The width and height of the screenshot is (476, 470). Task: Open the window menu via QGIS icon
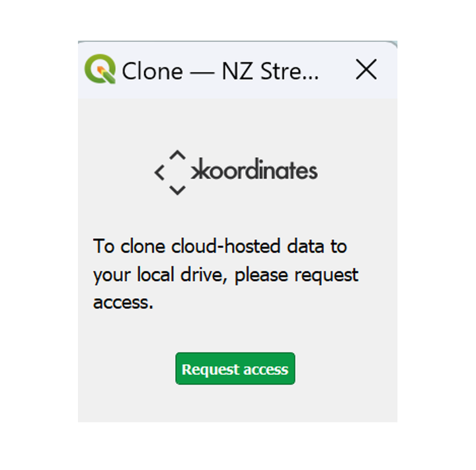coord(100,69)
